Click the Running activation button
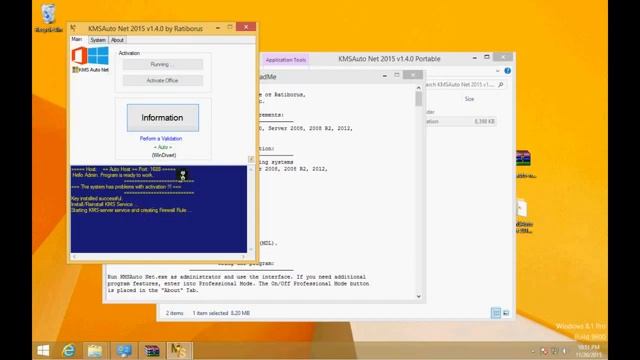This screenshot has width=640, height=360. pyautogui.click(x=162, y=64)
